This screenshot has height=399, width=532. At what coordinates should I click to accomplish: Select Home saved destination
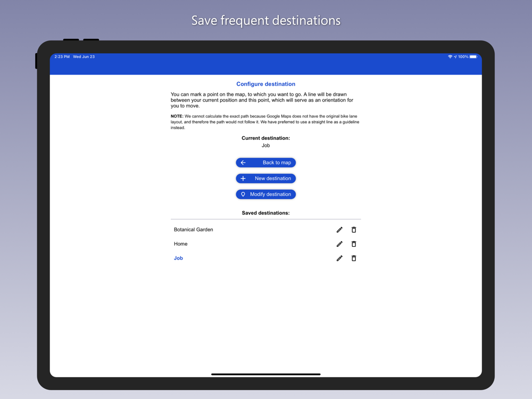[180, 244]
